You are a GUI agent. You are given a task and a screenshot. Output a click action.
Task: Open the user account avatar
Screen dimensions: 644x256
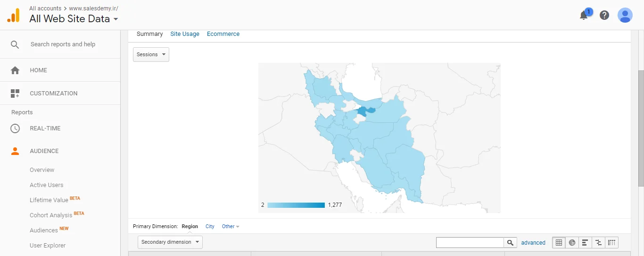pos(625,15)
